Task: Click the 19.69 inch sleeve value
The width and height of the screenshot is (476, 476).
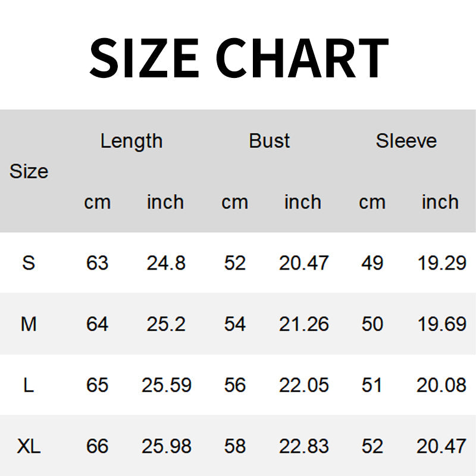Action: tap(441, 324)
